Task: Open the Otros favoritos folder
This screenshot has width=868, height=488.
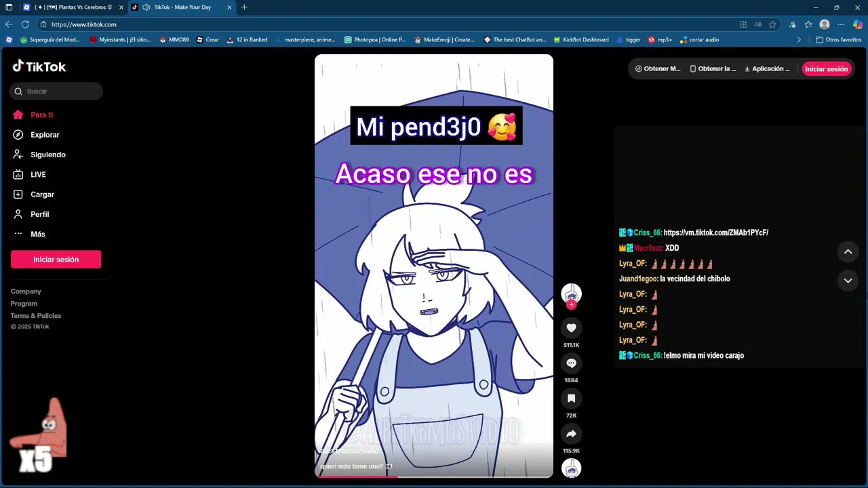Action: pos(839,40)
